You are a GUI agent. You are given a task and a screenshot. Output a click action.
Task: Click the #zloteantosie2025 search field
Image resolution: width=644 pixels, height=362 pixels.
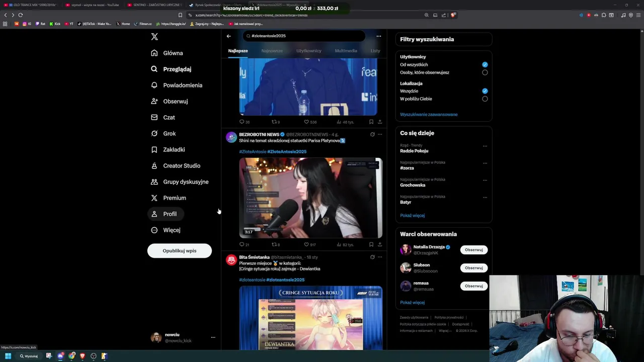tap(304, 36)
